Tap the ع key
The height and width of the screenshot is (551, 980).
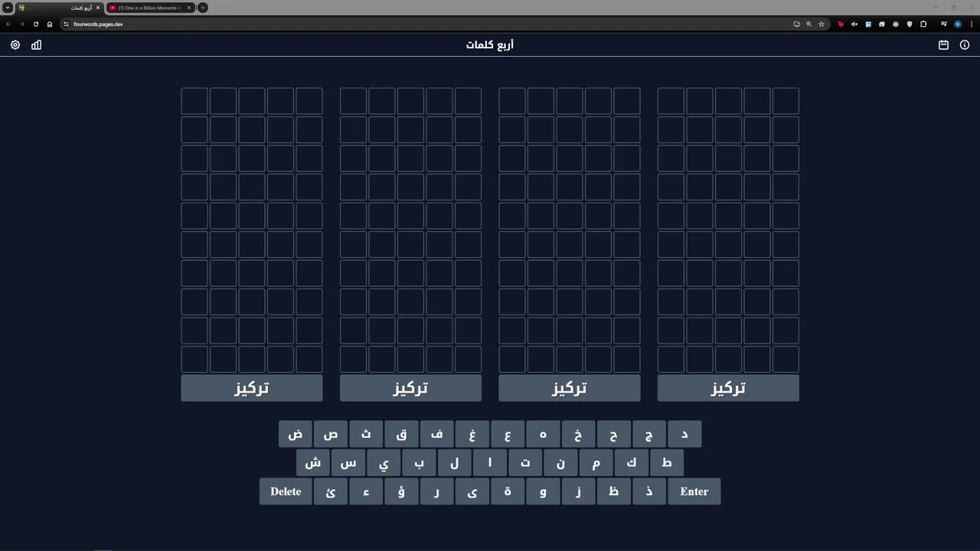(x=508, y=434)
